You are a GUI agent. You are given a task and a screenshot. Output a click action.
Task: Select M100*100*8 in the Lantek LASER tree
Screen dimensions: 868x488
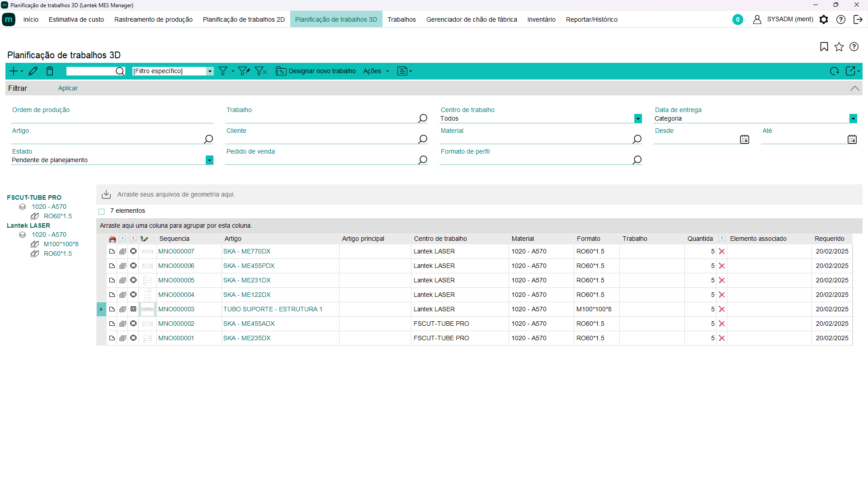61,244
